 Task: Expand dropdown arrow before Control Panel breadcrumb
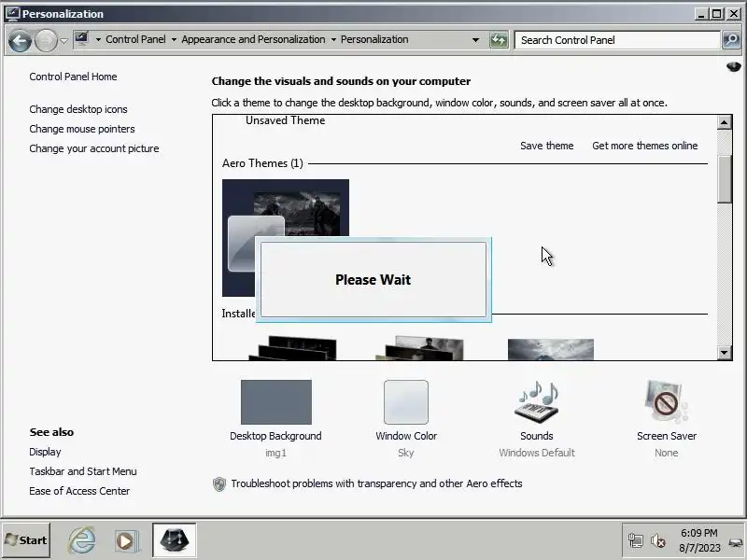[x=98, y=39]
